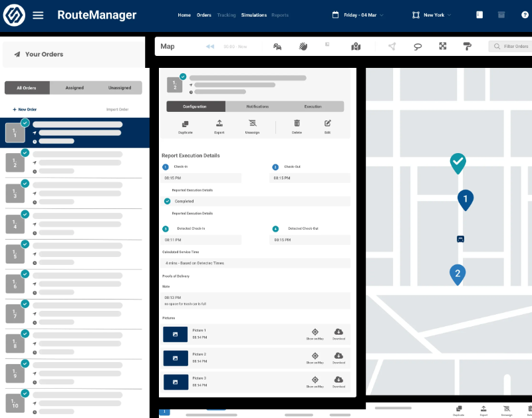This screenshot has width=532, height=418.
Task: Select the All Orders filter
Action: [27, 88]
